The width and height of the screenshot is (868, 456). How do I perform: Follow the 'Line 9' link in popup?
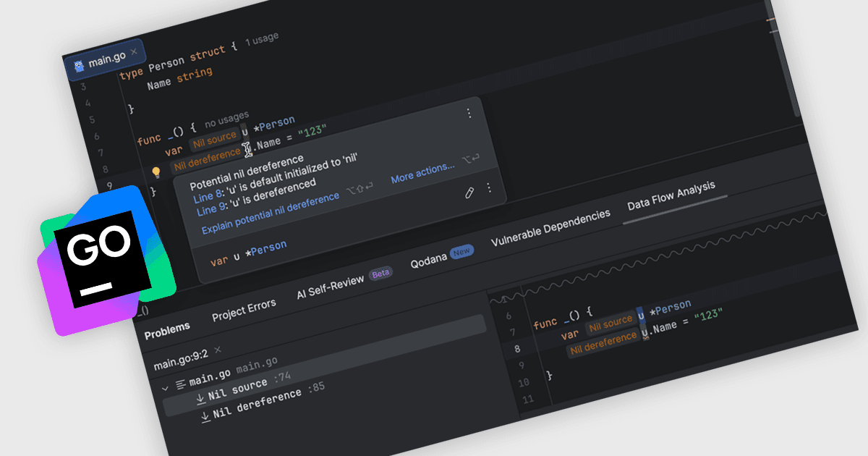213,211
